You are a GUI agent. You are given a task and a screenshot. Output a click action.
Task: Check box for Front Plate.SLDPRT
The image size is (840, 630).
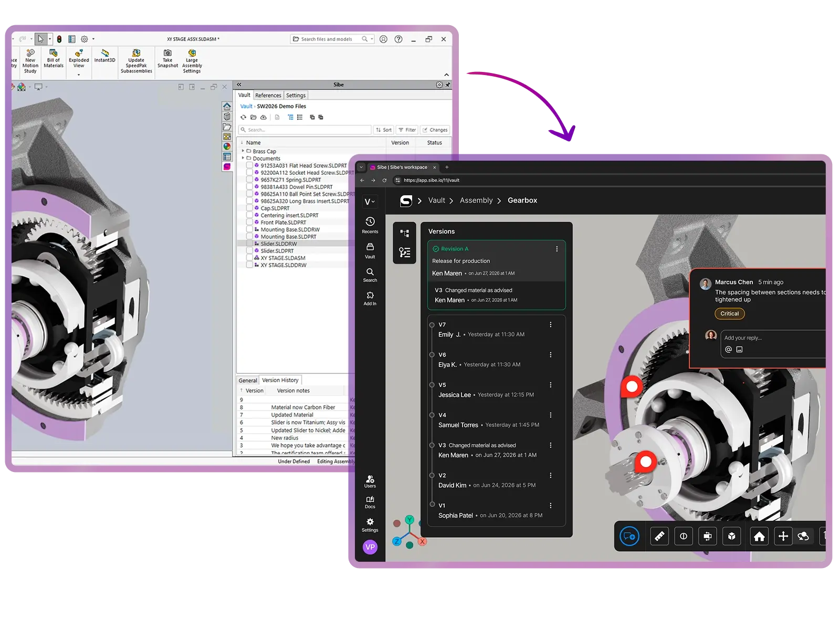249,222
